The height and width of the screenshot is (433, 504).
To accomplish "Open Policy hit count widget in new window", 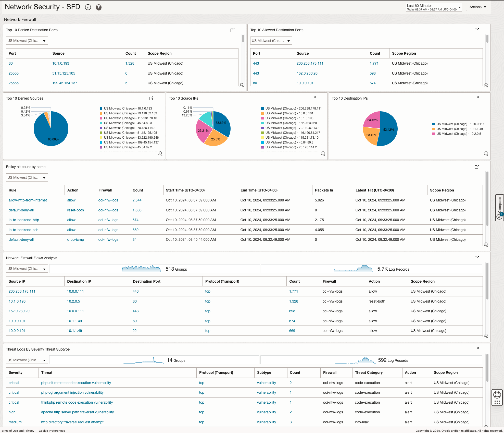I will [477, 167].
